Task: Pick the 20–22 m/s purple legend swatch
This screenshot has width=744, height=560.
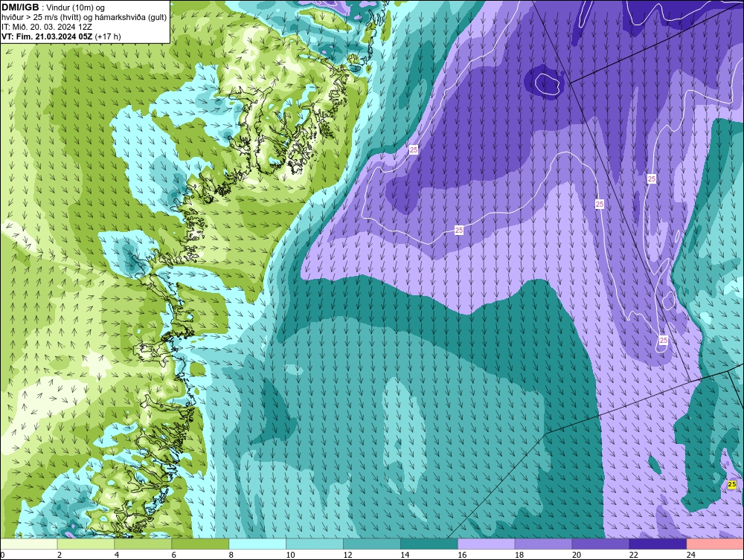Action: click(600, 544)
